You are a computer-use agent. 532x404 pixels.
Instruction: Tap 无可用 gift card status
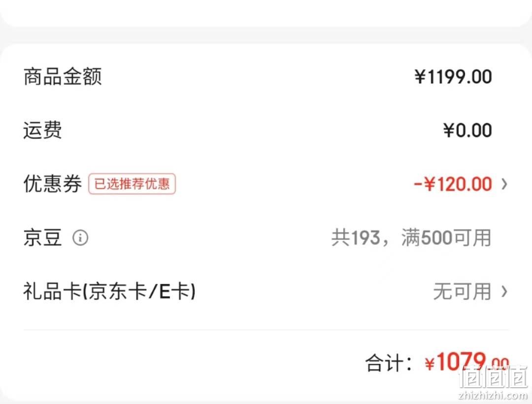[462, 291]
